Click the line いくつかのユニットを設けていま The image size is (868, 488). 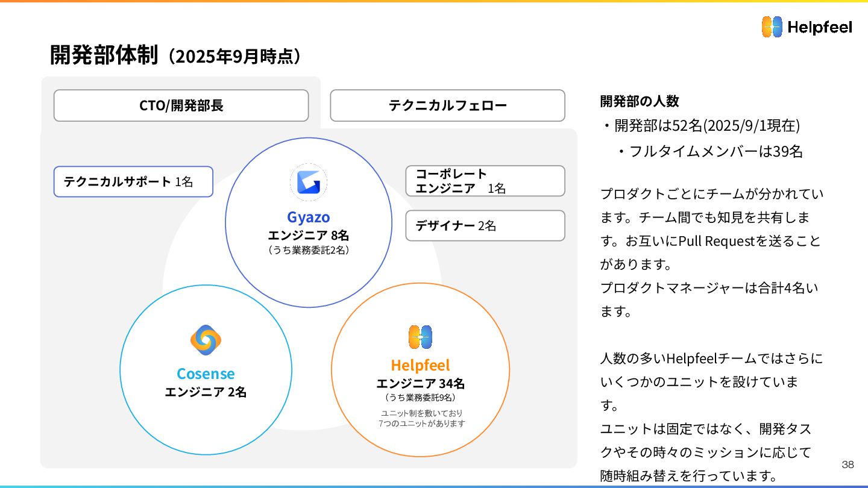699,382
